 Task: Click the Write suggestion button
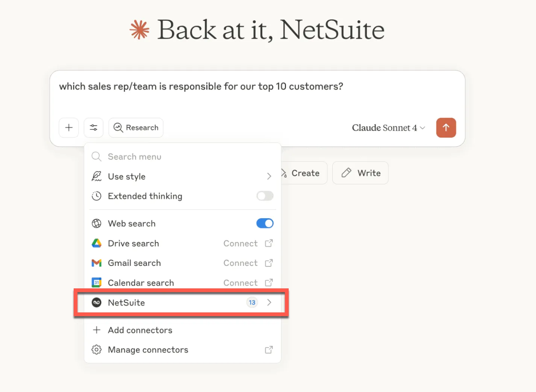click(x=360, y=173)
